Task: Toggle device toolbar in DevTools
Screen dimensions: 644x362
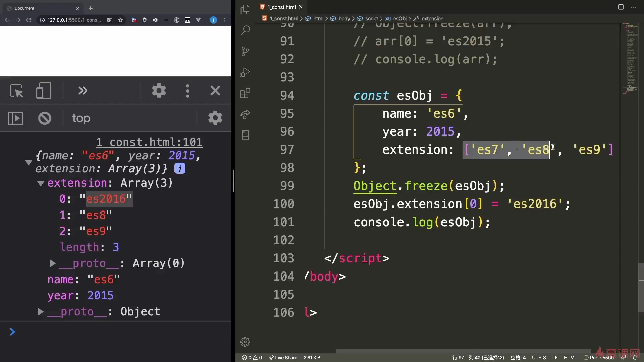Action: pyautogui.click(x=44, y=91)
